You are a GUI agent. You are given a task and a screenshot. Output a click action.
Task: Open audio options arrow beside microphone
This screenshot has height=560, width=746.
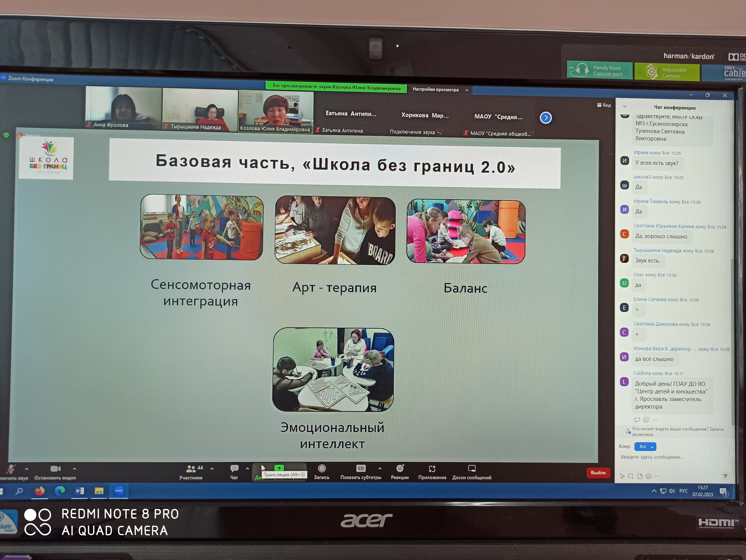27,469
